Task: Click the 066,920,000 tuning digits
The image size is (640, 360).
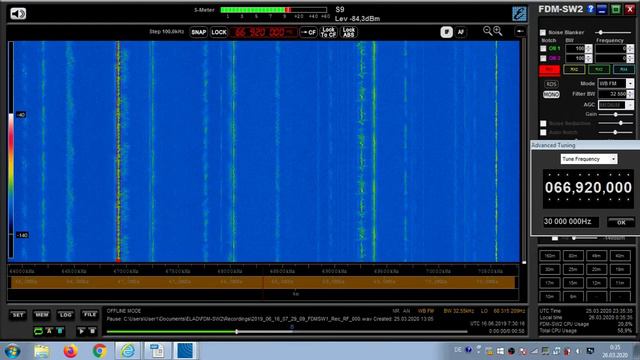Action: 588,188
